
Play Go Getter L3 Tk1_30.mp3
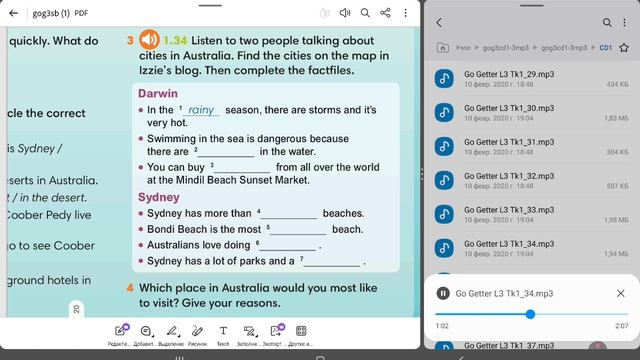click(531, 113)
